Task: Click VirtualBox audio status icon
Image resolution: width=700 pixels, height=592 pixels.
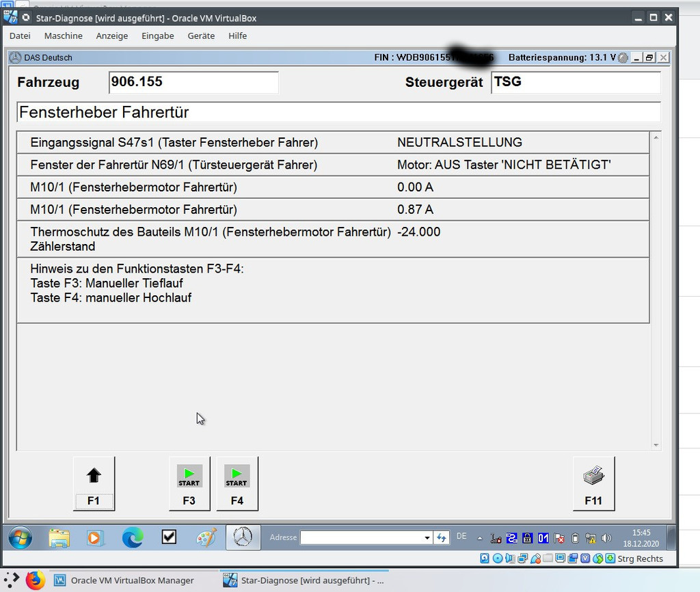Action: [510, 559]
